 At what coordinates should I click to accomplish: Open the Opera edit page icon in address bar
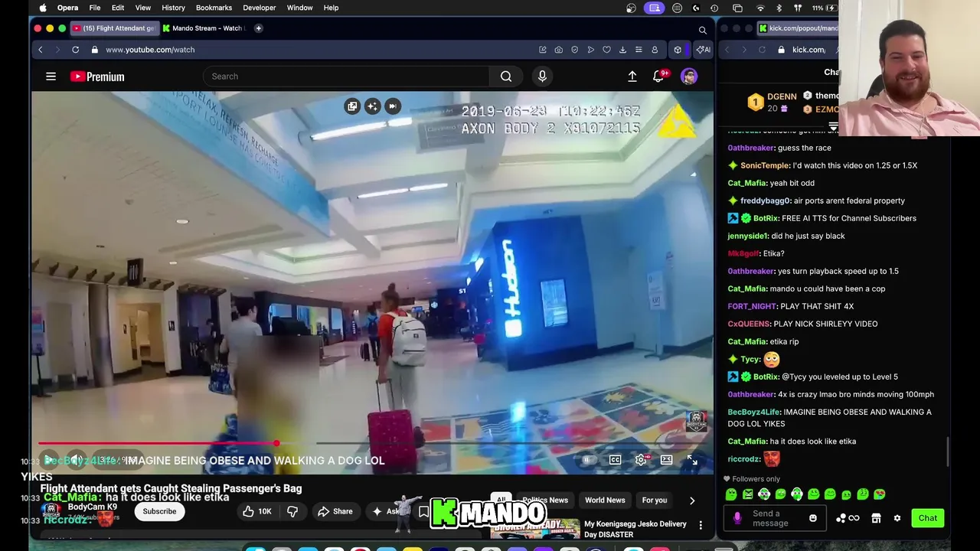tap(543, 50)
